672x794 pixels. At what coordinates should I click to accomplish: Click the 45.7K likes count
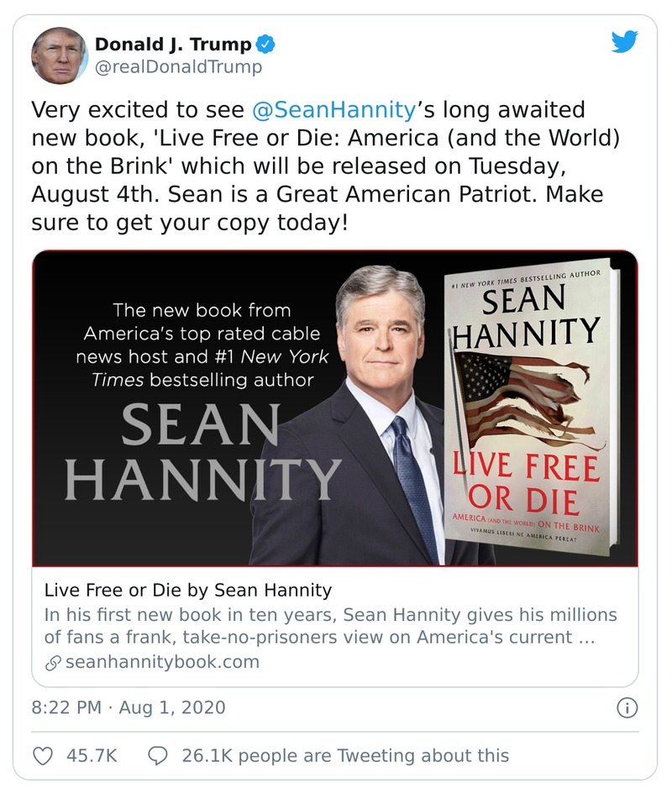click(92, 755)
